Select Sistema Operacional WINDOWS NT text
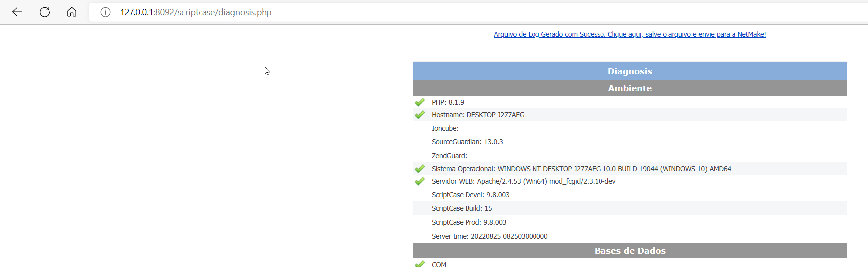868x267 pixels. [581, 169]
